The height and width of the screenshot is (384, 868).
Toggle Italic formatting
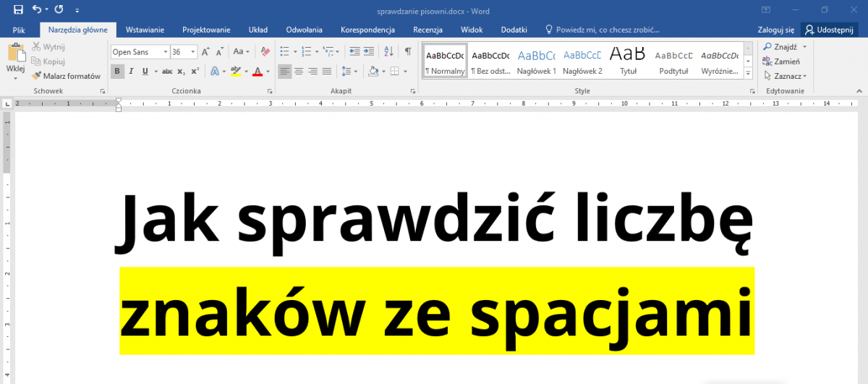tap(131, 71)
